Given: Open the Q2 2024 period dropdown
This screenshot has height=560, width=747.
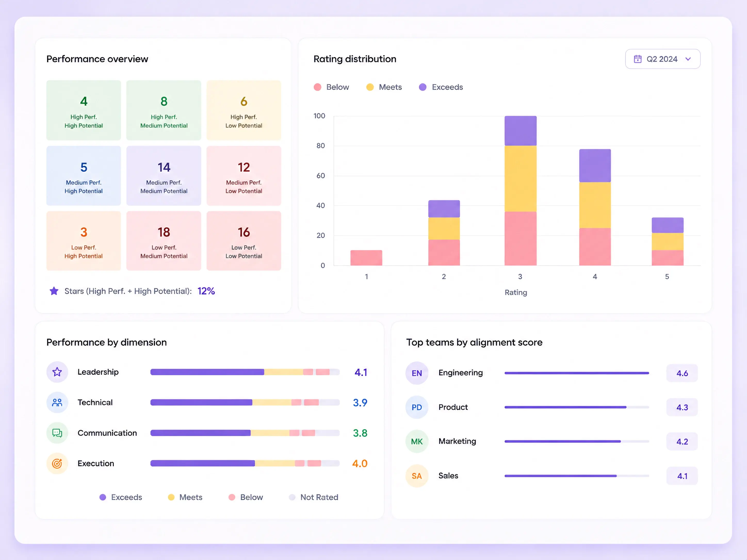Looking at the screenshot, I should coord(662,59).
